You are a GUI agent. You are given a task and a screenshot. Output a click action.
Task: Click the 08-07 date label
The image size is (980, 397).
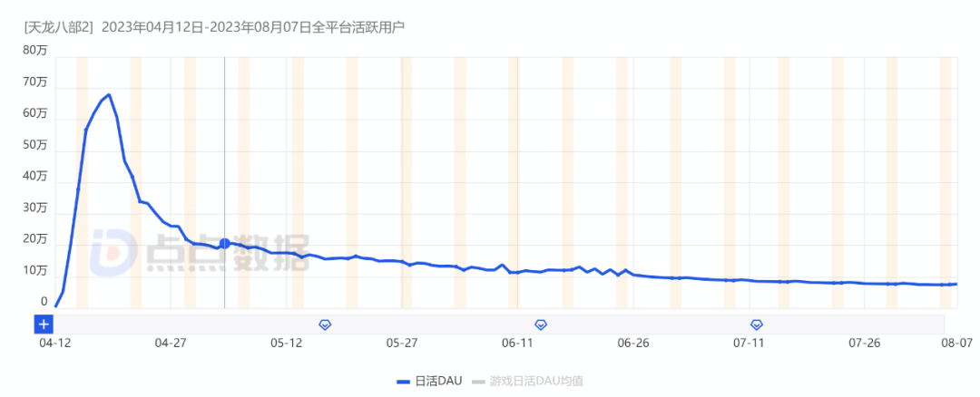point(955,343)
